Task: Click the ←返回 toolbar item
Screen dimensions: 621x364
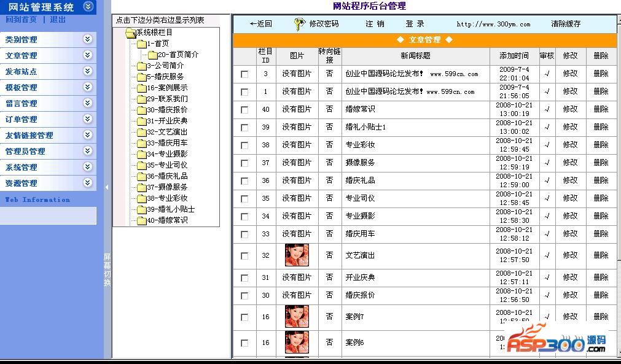Action: 260,24
